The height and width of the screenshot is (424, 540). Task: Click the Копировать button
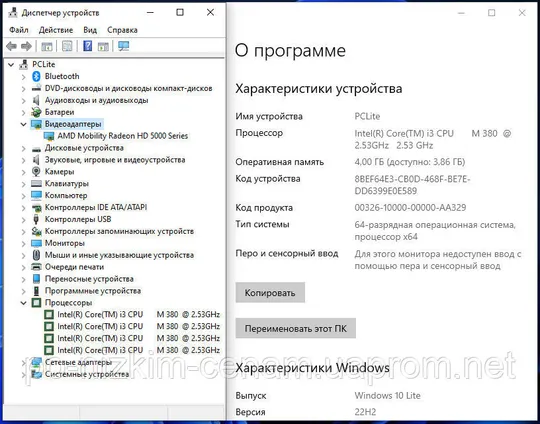(270, 293)
